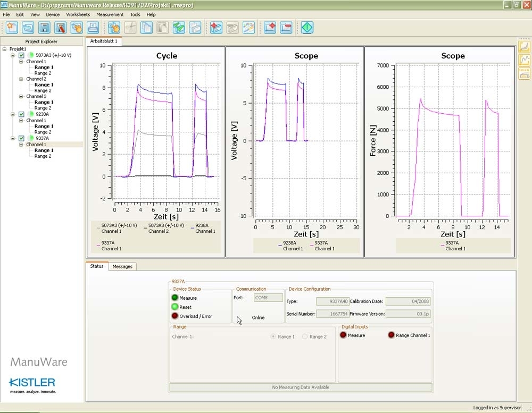Image resolution: width=532 pixels, height=413 pixels.
Task: Start measurement with the green diamond icon
Action: 307,28
